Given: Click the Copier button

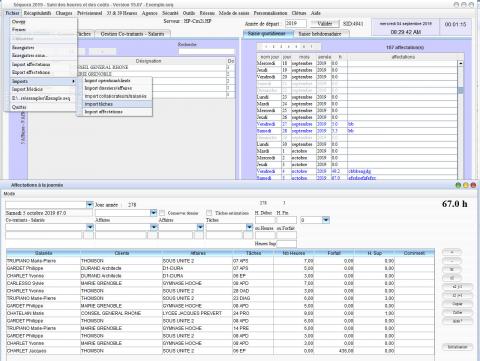Looking at the screenshot, I should (457, 304).
